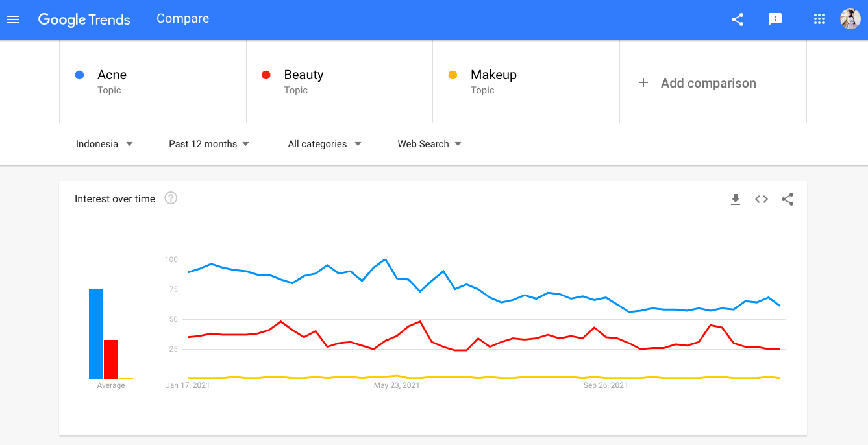Screen dimensions: 868x445
Task: Add a new comparison term
Action: pos(697,82)
